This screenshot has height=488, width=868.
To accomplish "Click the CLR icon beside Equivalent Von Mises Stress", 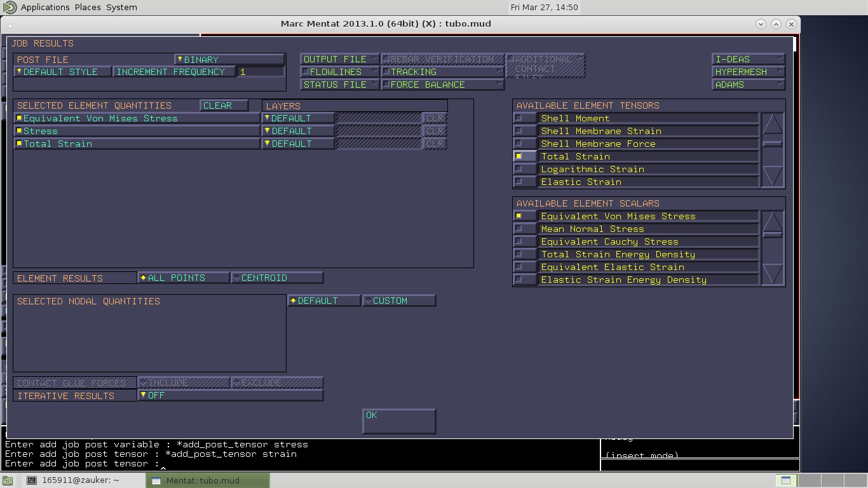I will [435, 118].
